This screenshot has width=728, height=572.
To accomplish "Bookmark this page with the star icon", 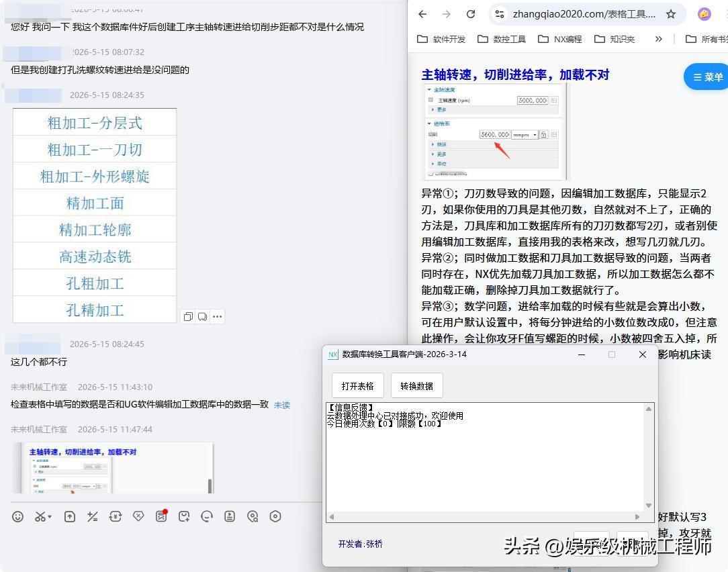I will pyautogui.click(x=671, y=14).
